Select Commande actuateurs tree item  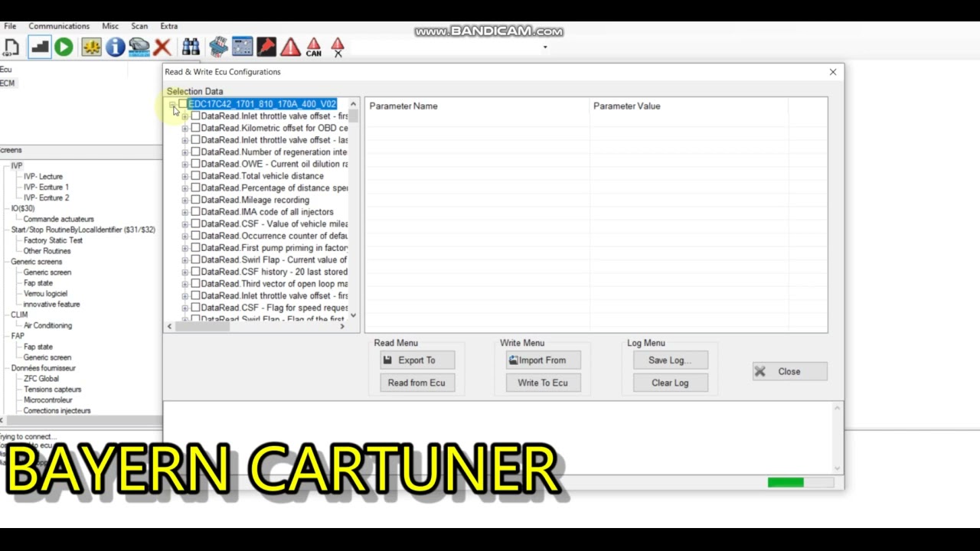click(58, 220)
